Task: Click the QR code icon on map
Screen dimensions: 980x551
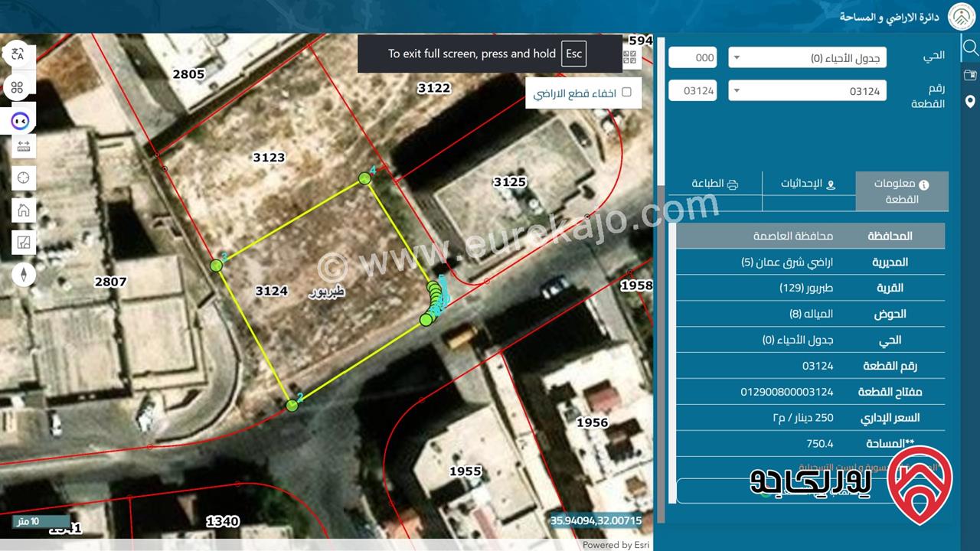Action: coord(630,57)
